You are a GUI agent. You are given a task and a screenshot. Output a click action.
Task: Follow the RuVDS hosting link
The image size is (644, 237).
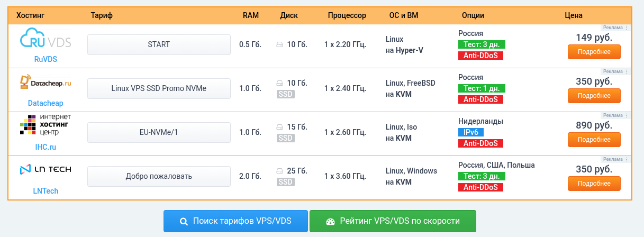46,59
